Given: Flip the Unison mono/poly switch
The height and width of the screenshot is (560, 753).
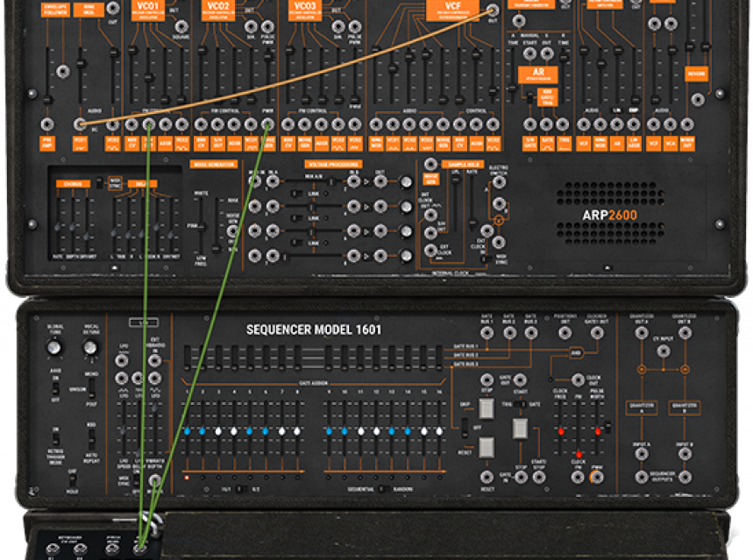Looking at the screenshot, I should coord(91,388).
